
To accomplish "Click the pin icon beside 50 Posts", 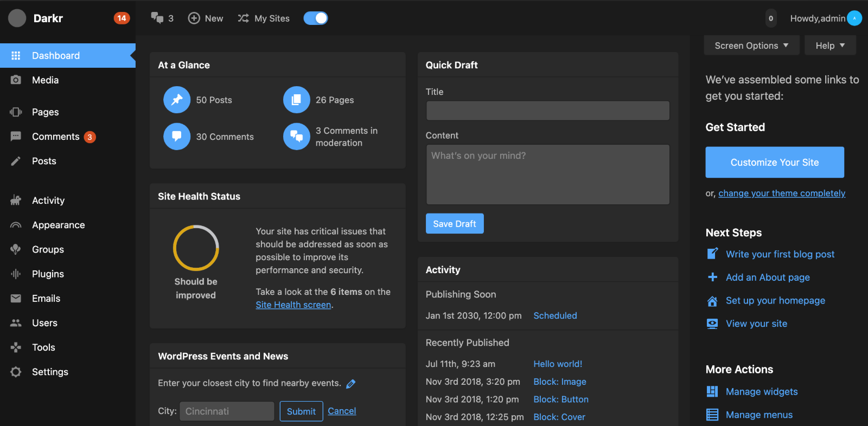I will click(x=177, y=100).
